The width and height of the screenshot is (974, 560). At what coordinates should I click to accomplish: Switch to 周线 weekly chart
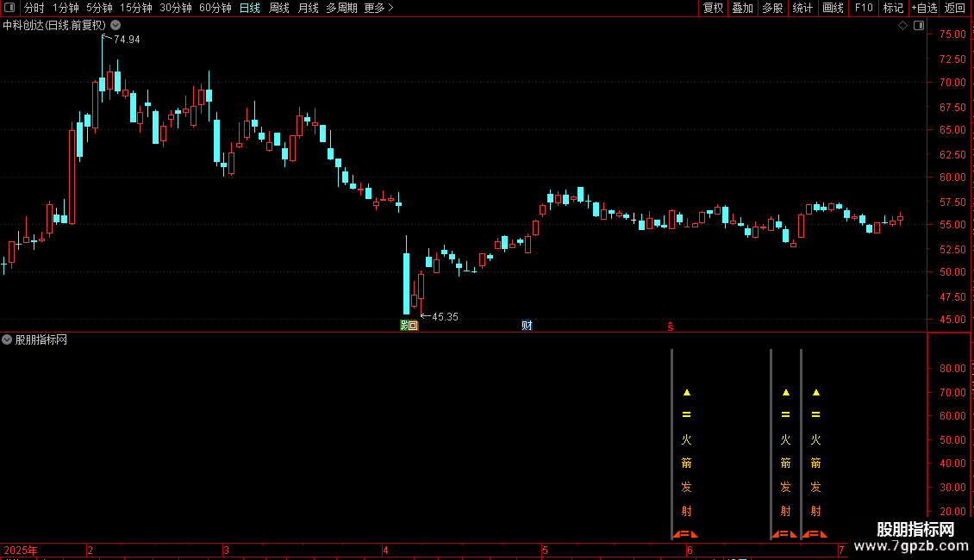tap(279, 8)
